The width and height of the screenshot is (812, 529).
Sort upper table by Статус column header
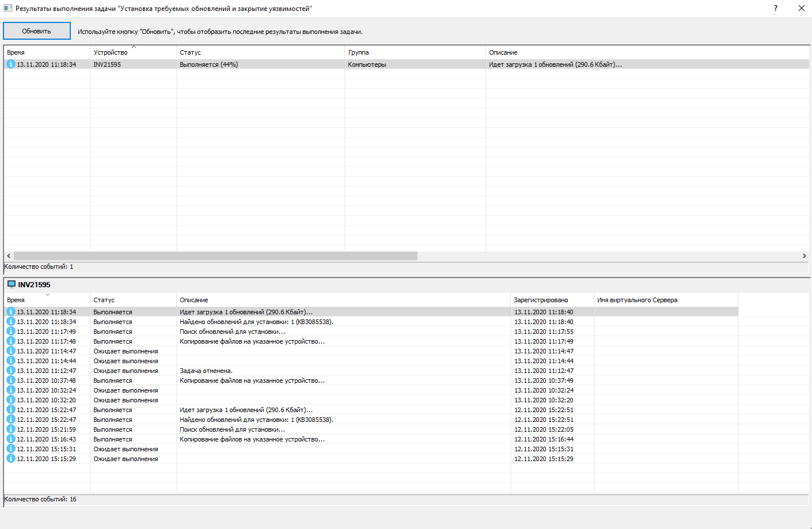[x=260, y=52]
